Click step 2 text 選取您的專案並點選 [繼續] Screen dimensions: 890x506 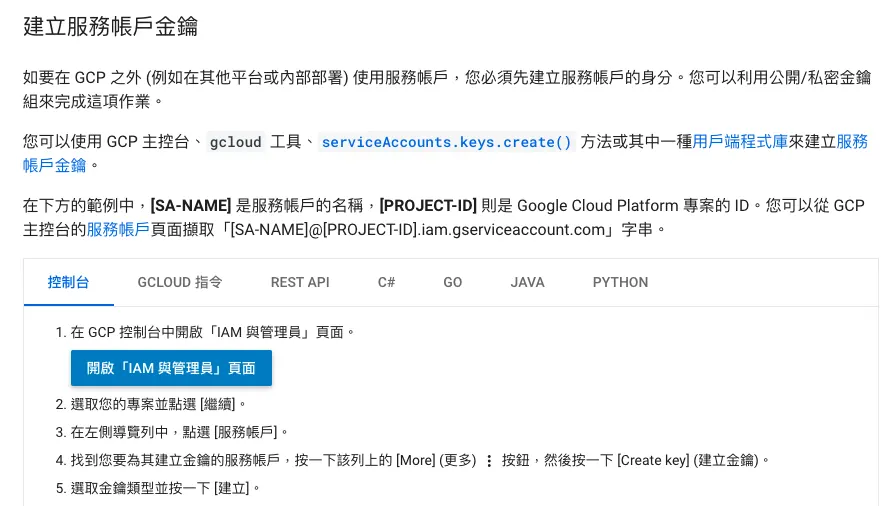152,404
